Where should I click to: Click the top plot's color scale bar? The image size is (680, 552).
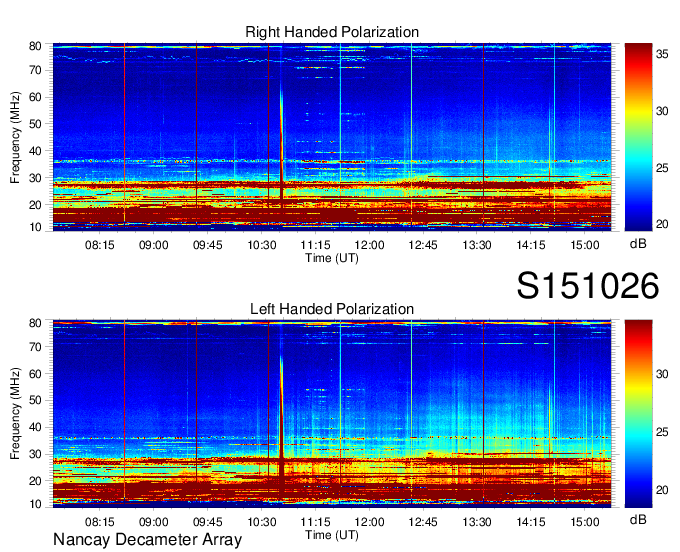[x=638, y=137]
